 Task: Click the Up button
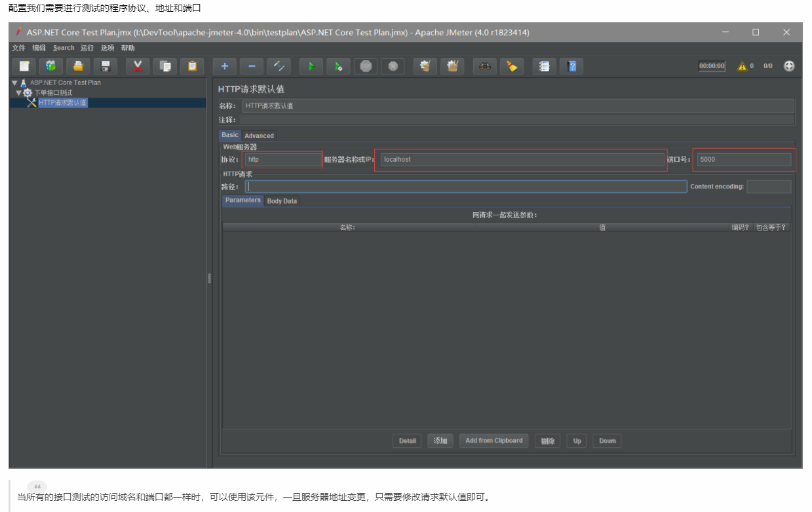click(x=577, y=441)
